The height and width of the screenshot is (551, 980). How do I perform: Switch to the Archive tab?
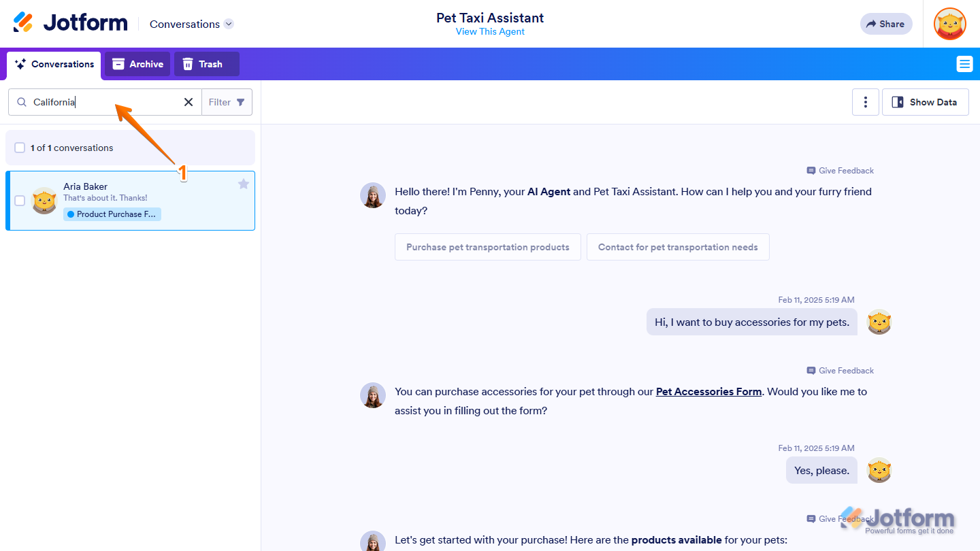(x=137, y=64)
